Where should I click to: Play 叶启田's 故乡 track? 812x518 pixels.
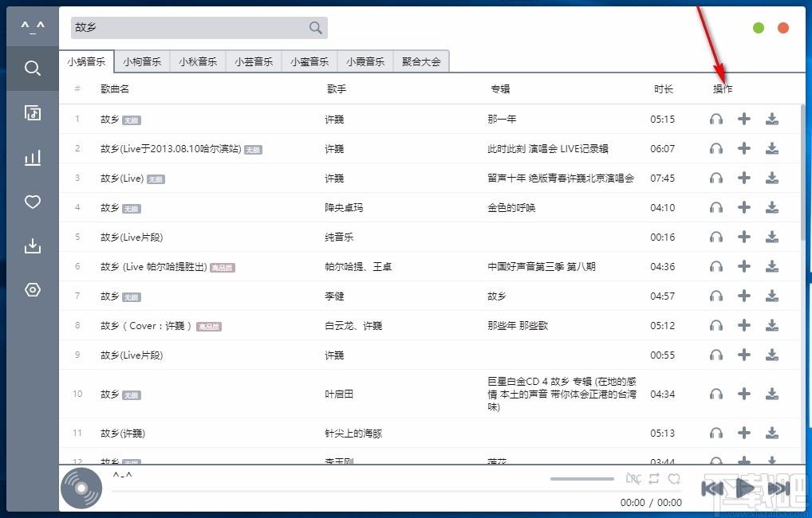click(716, 394)
